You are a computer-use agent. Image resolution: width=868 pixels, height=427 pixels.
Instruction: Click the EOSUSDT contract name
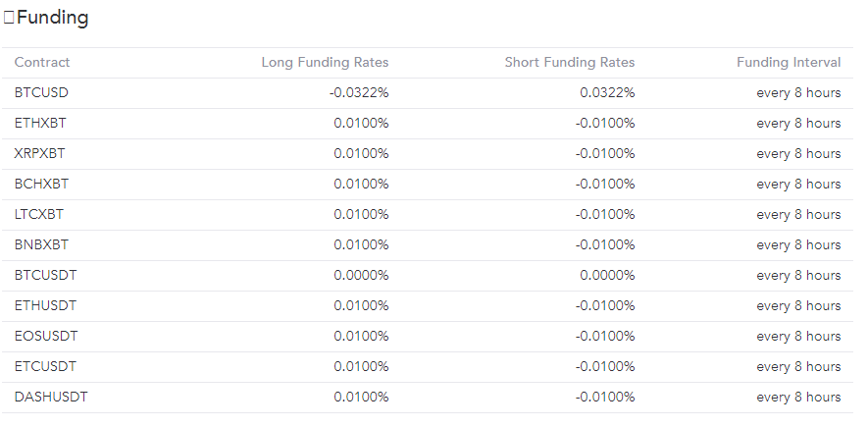[46, 336]
